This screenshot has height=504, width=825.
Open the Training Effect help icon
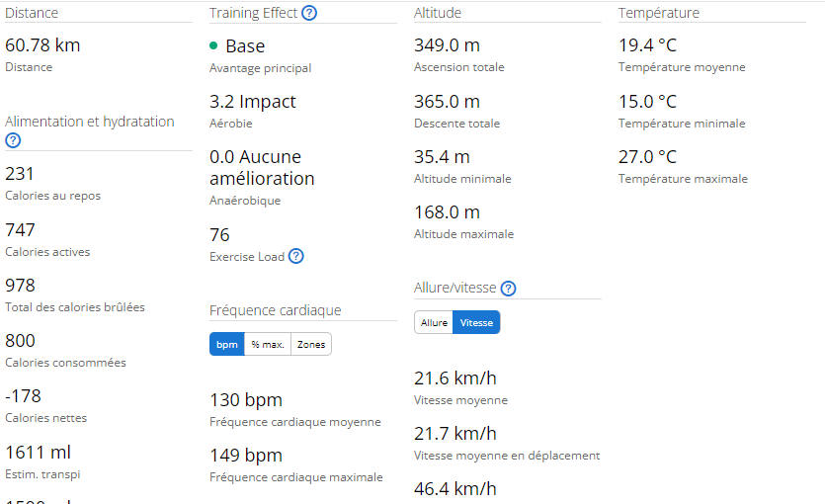pos(309,14)
